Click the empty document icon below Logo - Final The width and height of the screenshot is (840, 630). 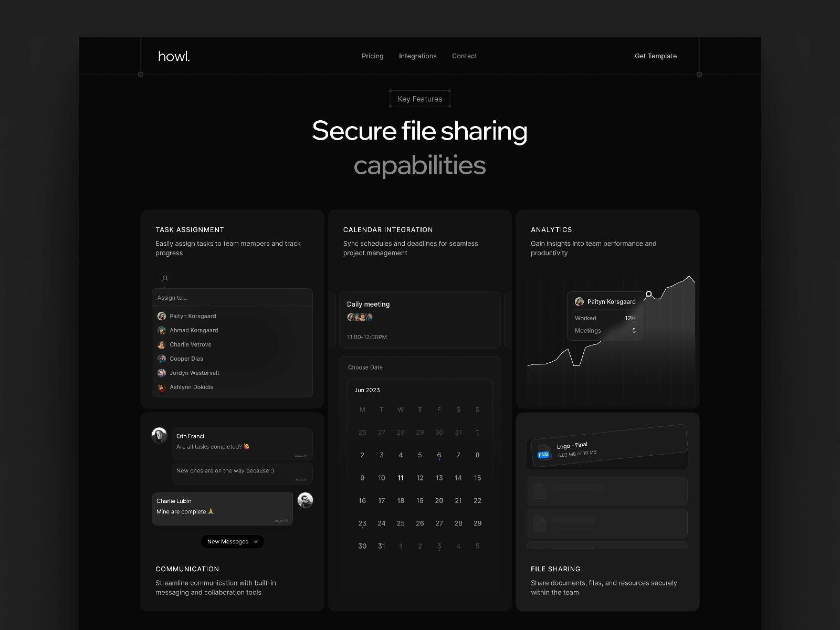coord(539,491)
